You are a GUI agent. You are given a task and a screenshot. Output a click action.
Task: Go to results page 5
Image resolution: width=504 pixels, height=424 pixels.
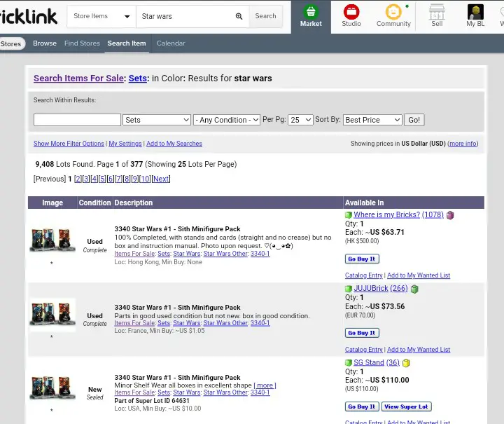(102, 179)
